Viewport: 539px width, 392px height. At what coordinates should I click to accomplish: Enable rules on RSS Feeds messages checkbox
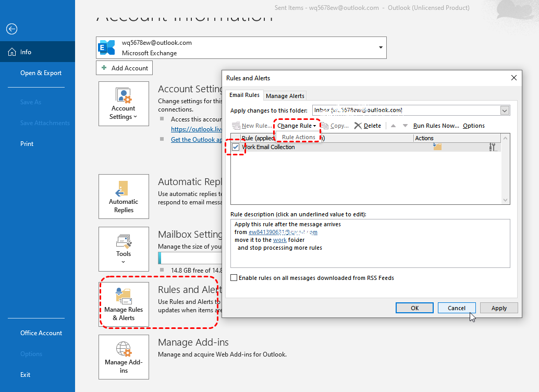click(x=234, y=277)
